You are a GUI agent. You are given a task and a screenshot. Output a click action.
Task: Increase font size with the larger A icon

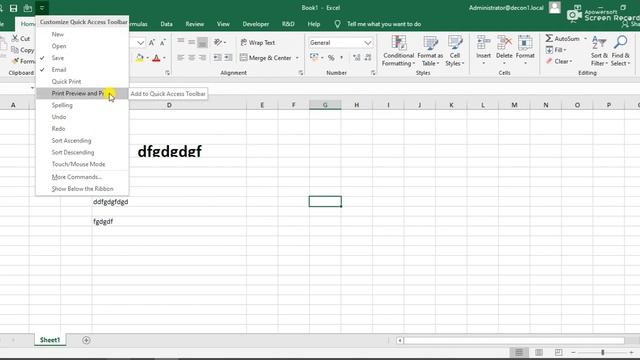click(152, 42)
